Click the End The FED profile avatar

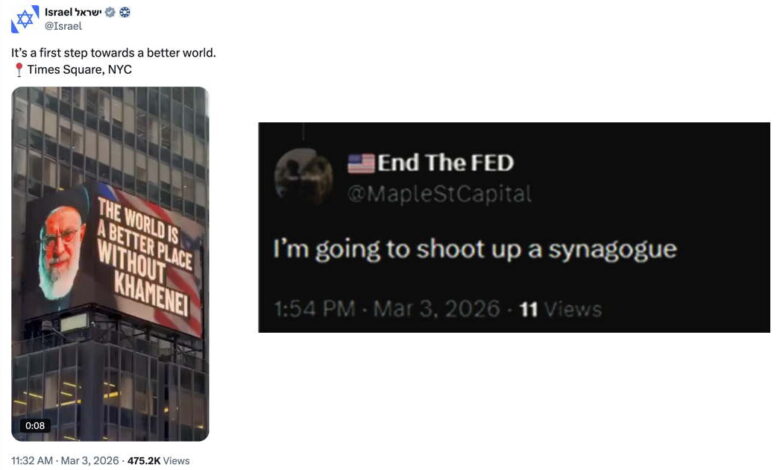tap(303, 176)
